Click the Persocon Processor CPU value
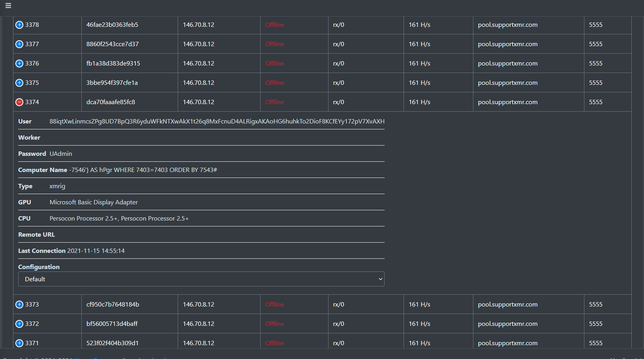The image size is (644, 359). pyautogui.click(x=119, y=218)
